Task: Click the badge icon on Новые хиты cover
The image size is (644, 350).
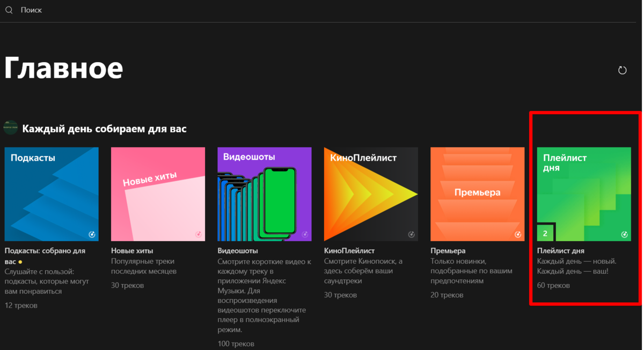Action: click(198, 234)
